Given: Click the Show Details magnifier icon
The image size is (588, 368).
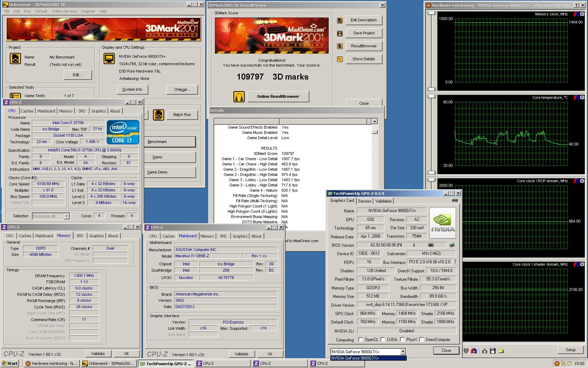Looking at the screenshot, I should 339,59.
